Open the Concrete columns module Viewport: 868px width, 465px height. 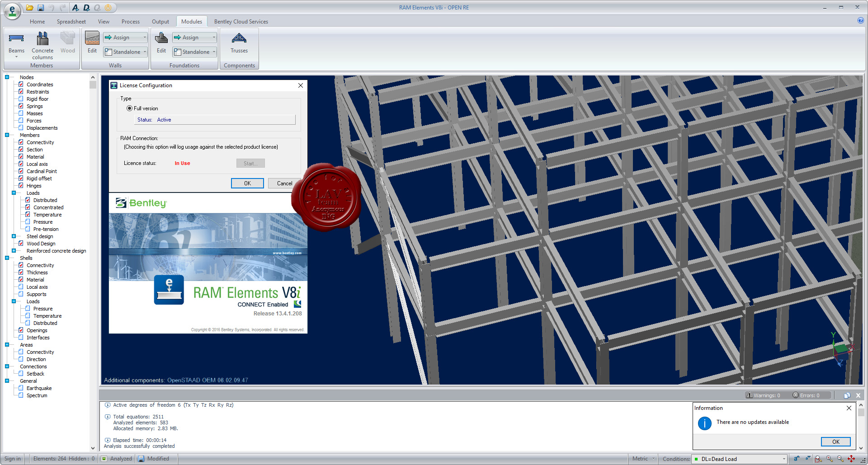[x=42, y=46]
